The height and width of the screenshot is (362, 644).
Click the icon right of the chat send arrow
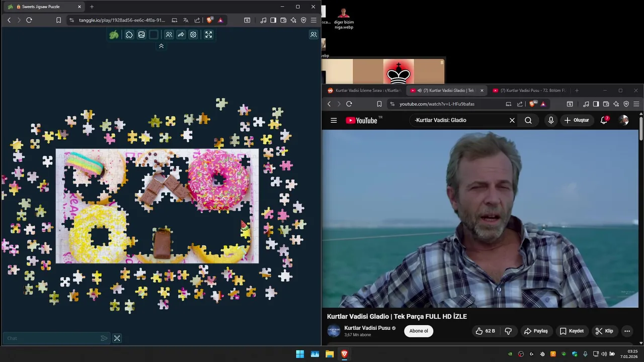pyautogui.click(x=117, y=338)
